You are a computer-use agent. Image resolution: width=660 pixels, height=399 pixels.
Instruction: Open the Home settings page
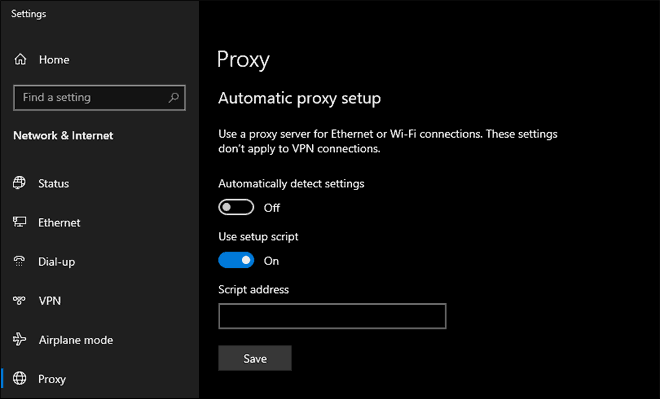[54, 60]
